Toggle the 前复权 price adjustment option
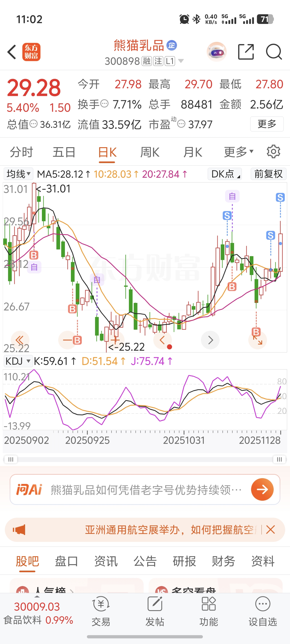 pos(269,174)
